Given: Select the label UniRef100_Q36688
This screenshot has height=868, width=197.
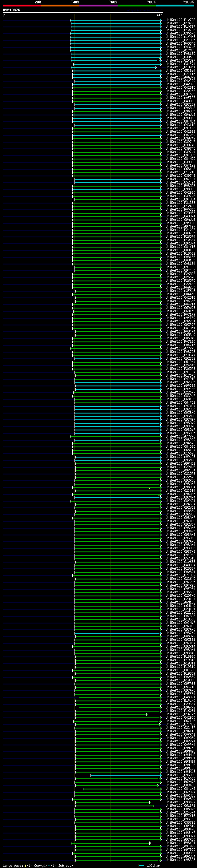Looking at the screenshot, I should click(180, 592).
